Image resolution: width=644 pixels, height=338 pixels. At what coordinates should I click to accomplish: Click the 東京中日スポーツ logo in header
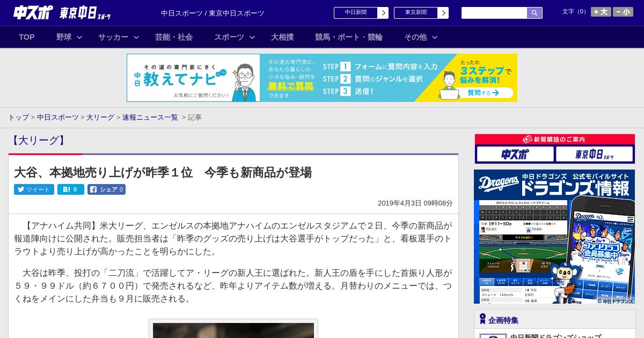tap(85, 13)
